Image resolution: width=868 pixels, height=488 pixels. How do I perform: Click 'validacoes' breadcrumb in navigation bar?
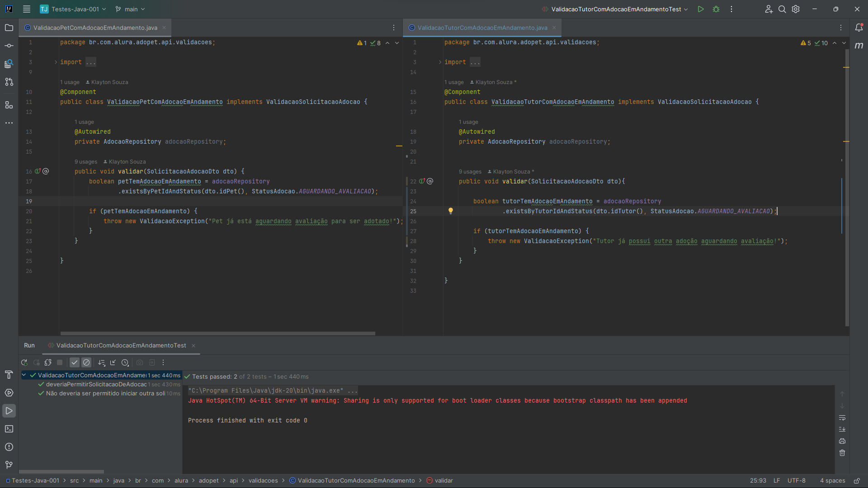[x=263, y=481]
